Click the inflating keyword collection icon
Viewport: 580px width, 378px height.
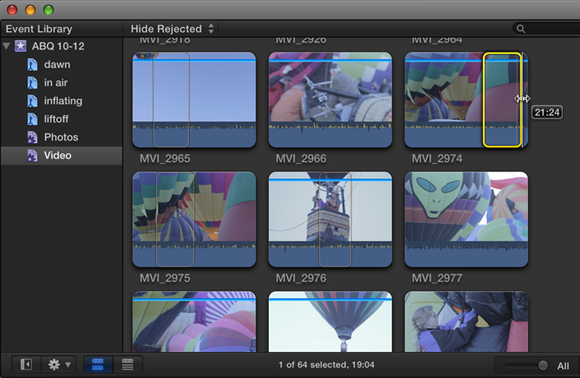(x=32, y=101)
